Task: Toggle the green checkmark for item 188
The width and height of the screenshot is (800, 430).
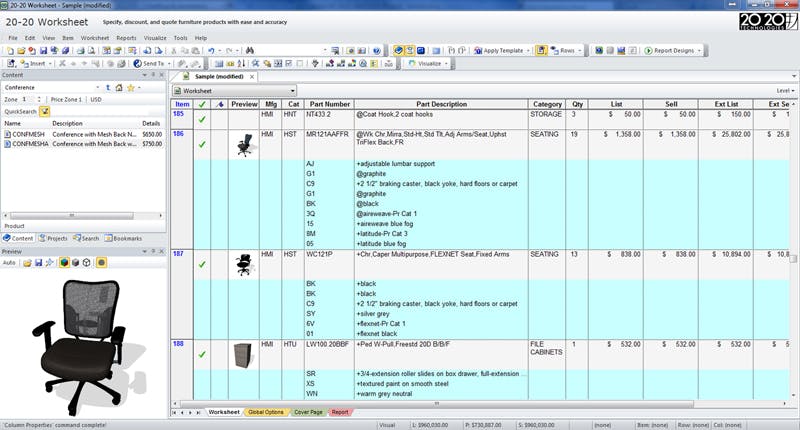Action: (x=202, y=354)
